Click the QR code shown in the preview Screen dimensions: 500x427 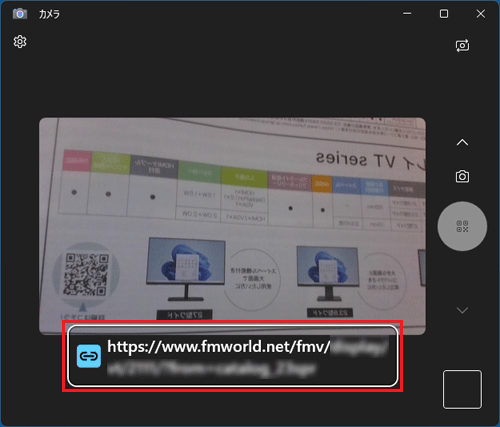87,275
